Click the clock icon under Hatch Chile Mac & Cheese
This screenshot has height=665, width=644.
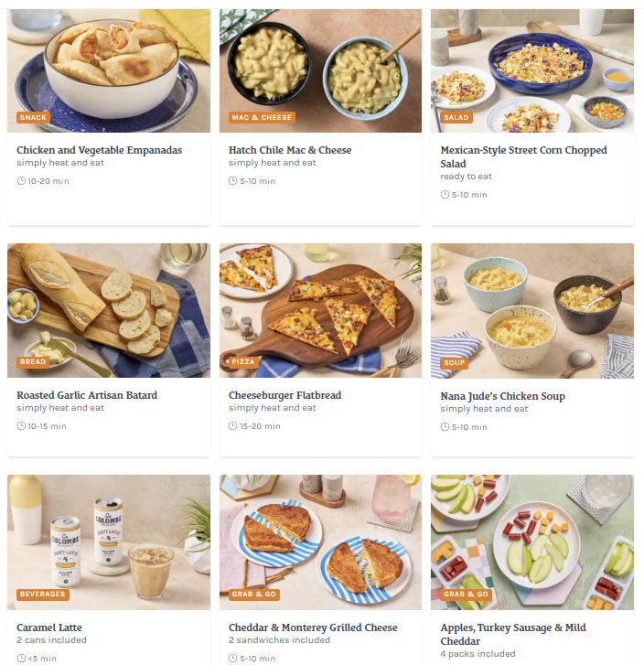233,181
